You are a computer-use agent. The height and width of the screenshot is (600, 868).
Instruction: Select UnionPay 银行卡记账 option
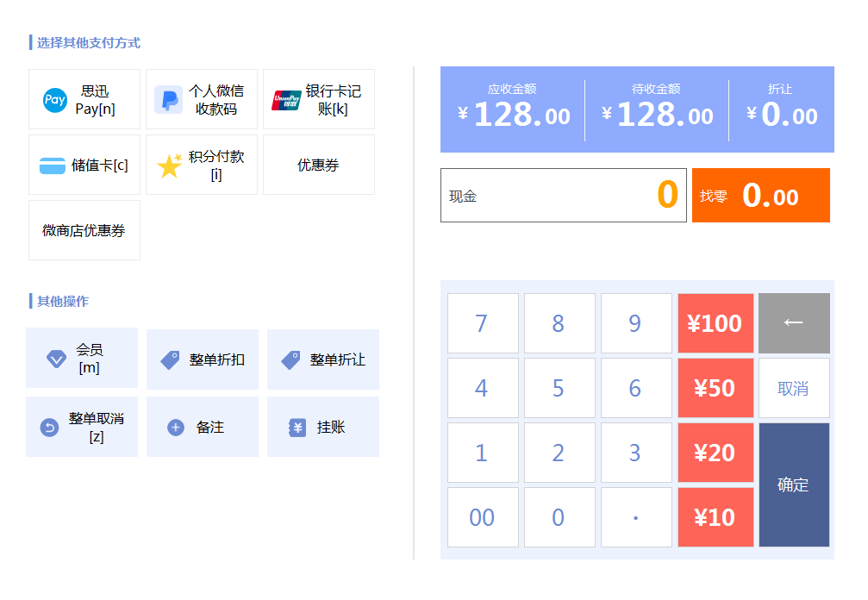286,100
